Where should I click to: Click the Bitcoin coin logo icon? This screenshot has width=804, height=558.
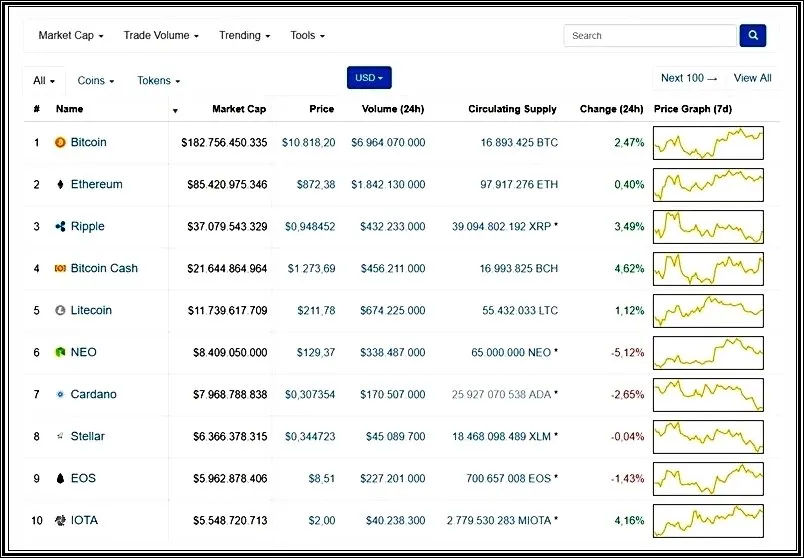(x=60, y=143)
